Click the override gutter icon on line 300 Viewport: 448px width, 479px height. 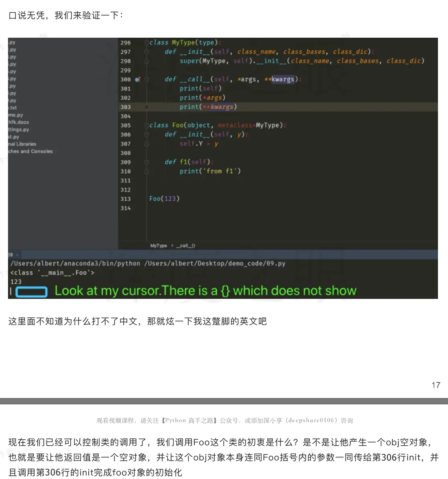point(138,79)
